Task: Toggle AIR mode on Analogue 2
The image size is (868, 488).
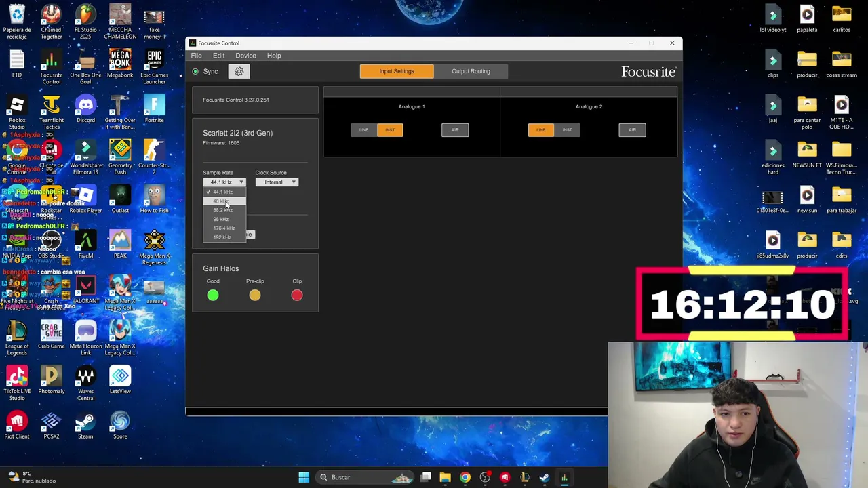Action: click(632, 130)
